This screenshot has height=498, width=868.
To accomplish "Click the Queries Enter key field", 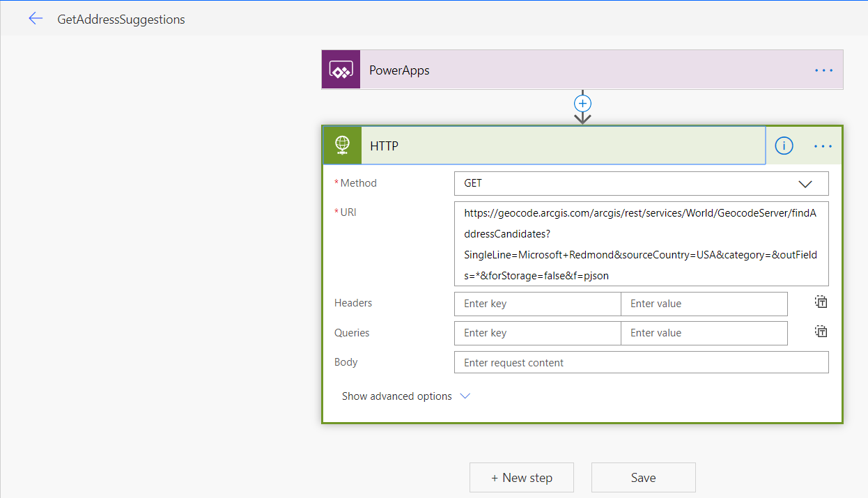I will (537, 333).
